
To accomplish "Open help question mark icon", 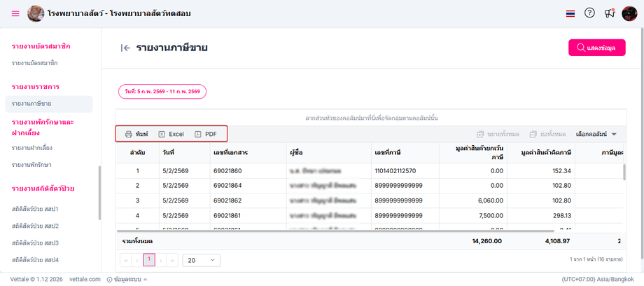I will click(589, 13).
